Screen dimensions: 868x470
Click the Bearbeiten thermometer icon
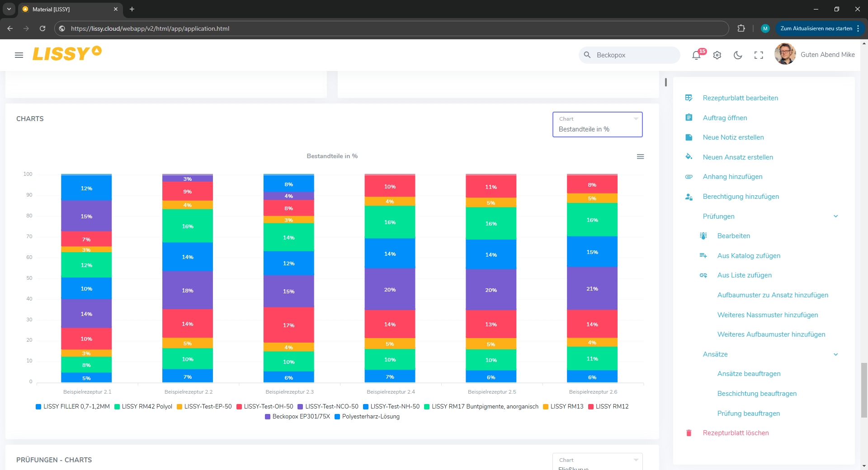[703, 236]
